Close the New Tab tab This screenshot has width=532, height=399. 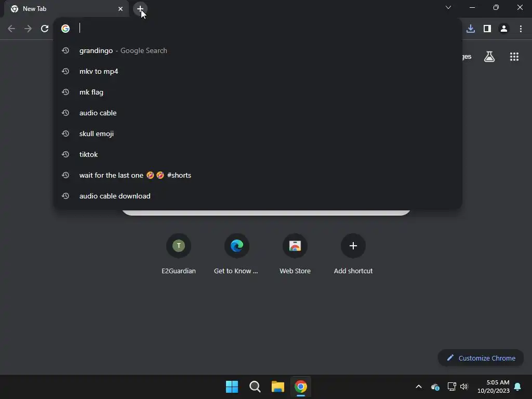click(121, 9)
